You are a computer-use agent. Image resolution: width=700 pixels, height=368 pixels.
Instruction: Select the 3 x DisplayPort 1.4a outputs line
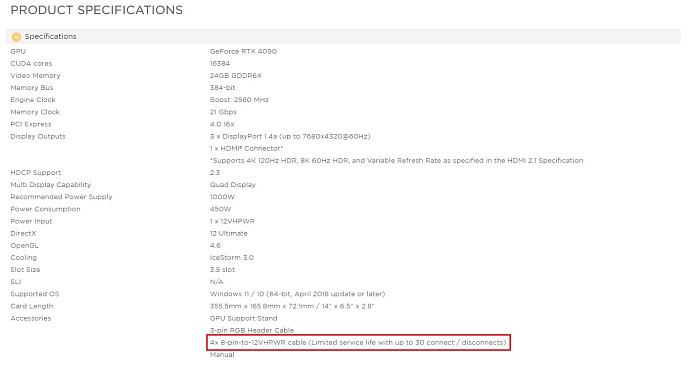pyautogui.click(x=290, y=136)
